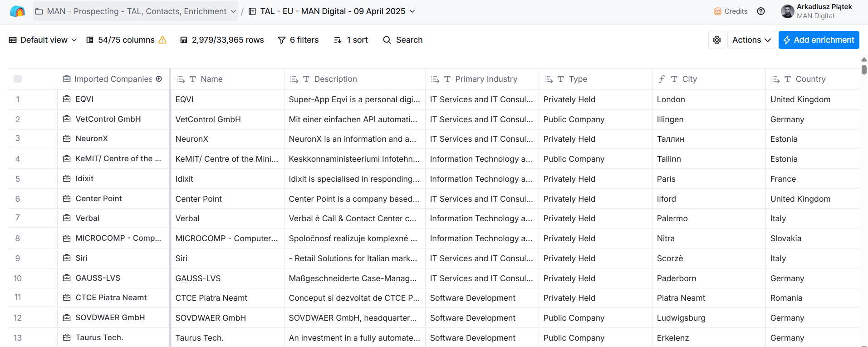The image size is (868, 347).
Task: Open the Default view dropdown
Action: coord(43,40)
